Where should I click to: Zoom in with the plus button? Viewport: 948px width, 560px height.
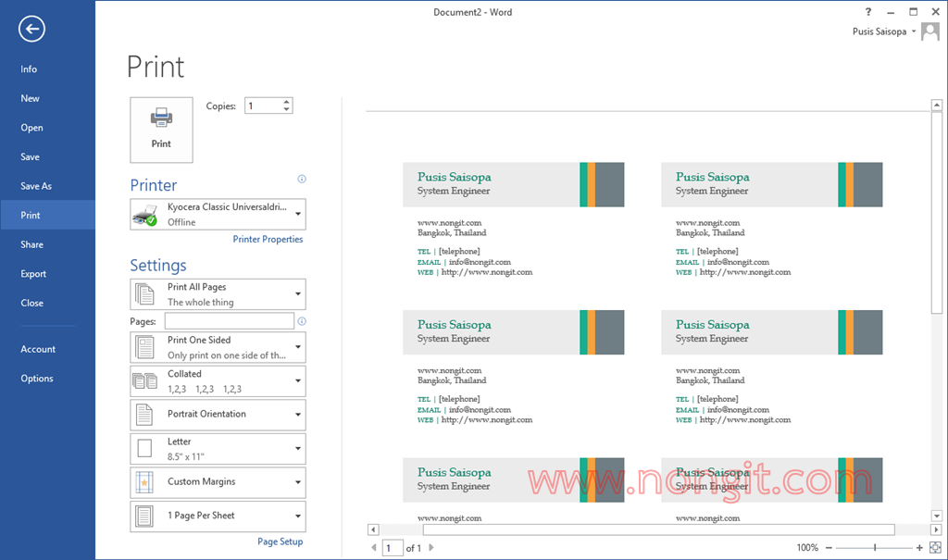point(919,547)
